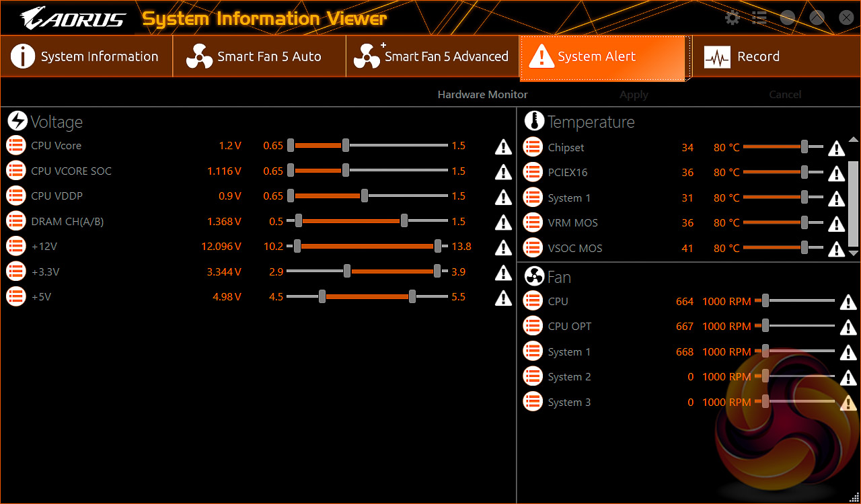Click the warning triangle for +12V
861x504 pixels.
(503, 247)
